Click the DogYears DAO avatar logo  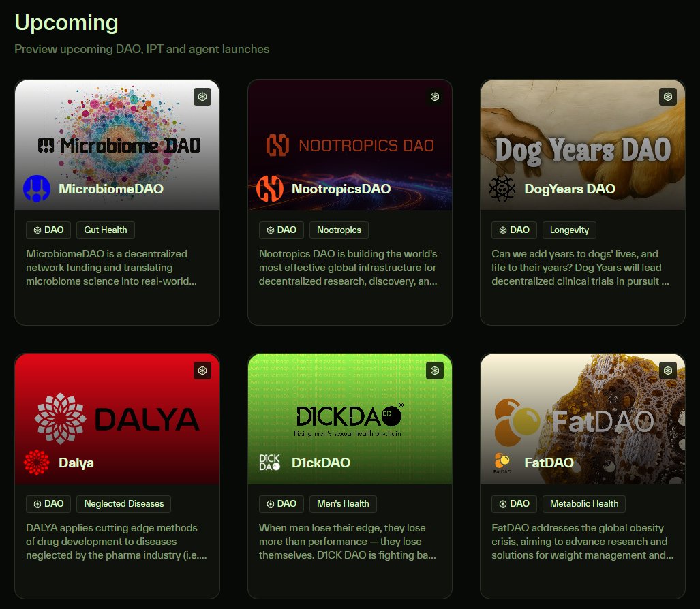[502, 189]
